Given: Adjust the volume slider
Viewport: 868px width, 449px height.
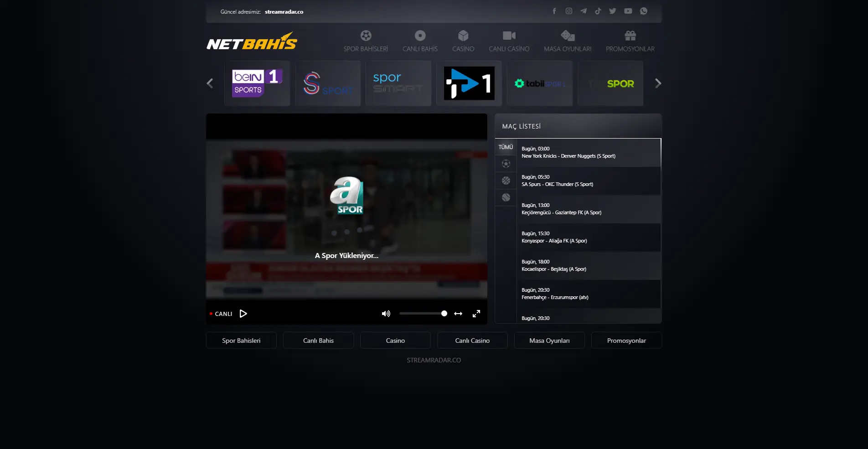Looking at the screenshot, I should [423, 314].
